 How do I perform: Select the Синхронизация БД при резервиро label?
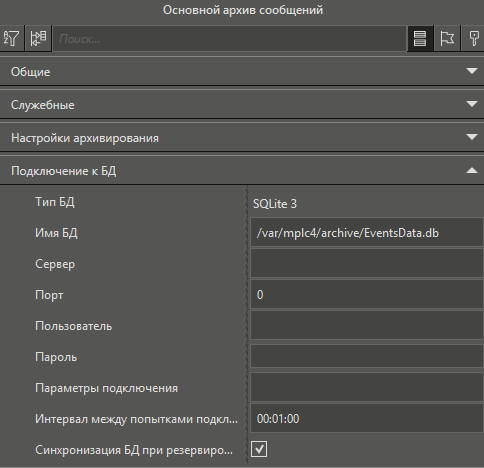pyautogui.click(x=134, y=450)
